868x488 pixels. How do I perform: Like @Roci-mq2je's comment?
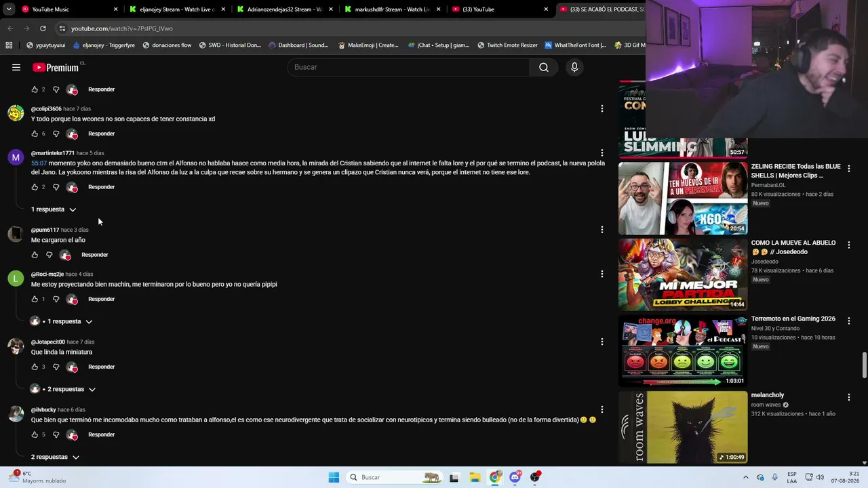click(35, 299)
